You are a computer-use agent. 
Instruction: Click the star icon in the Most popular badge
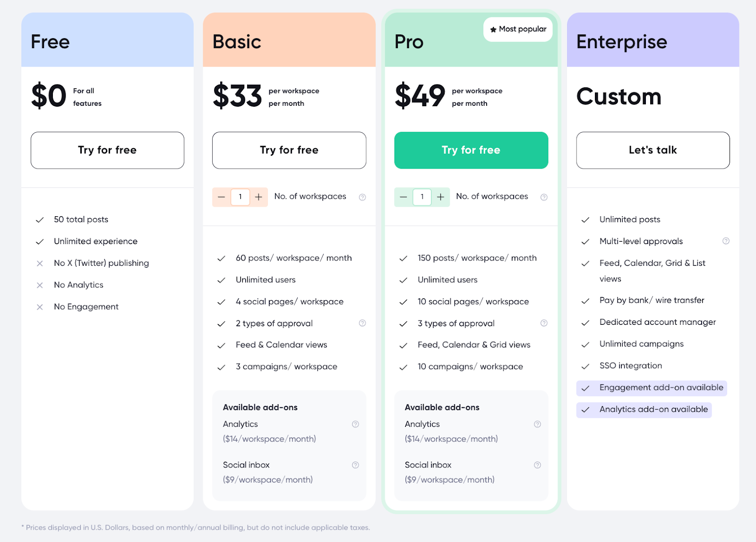492,29
